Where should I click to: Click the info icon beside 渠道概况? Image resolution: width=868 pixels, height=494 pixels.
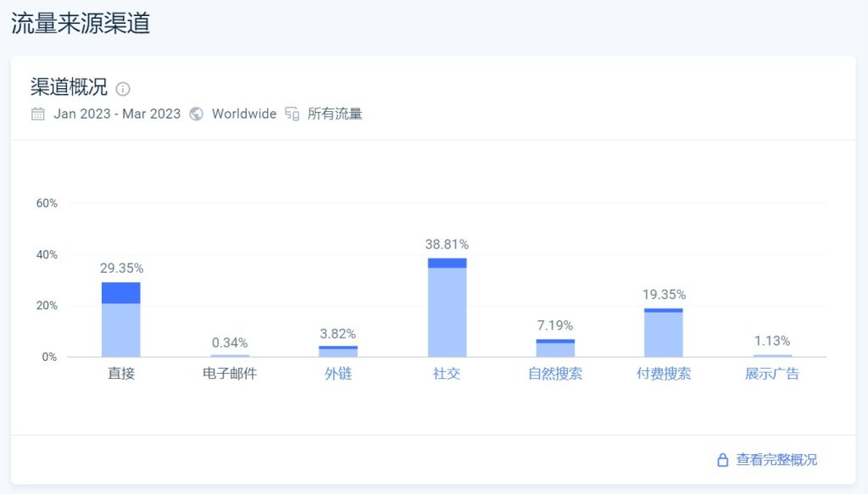click(x=123, y=88)
